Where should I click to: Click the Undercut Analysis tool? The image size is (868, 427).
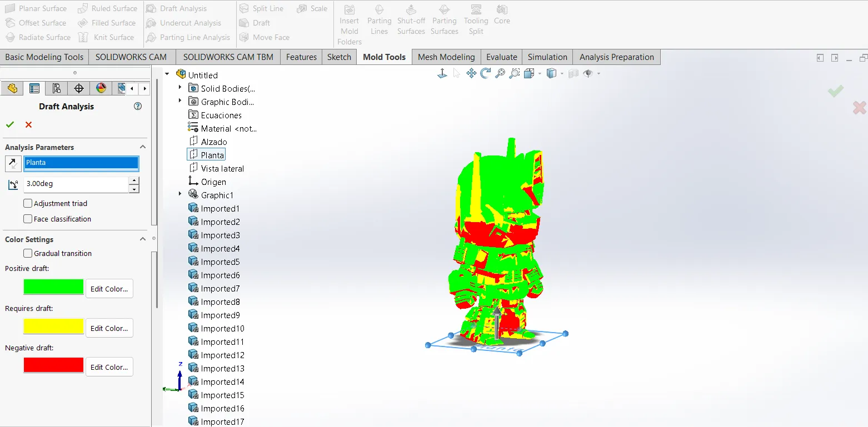coord(183,23)
